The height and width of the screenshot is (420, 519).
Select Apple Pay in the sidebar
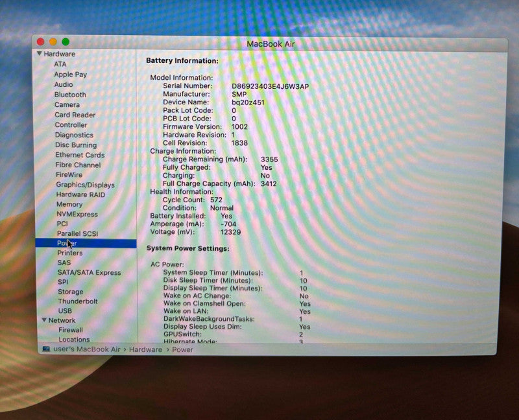71,75
